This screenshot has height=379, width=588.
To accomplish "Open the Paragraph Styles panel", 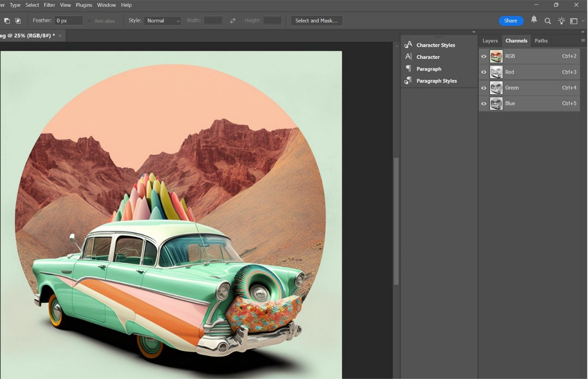I will click(436, 80).
